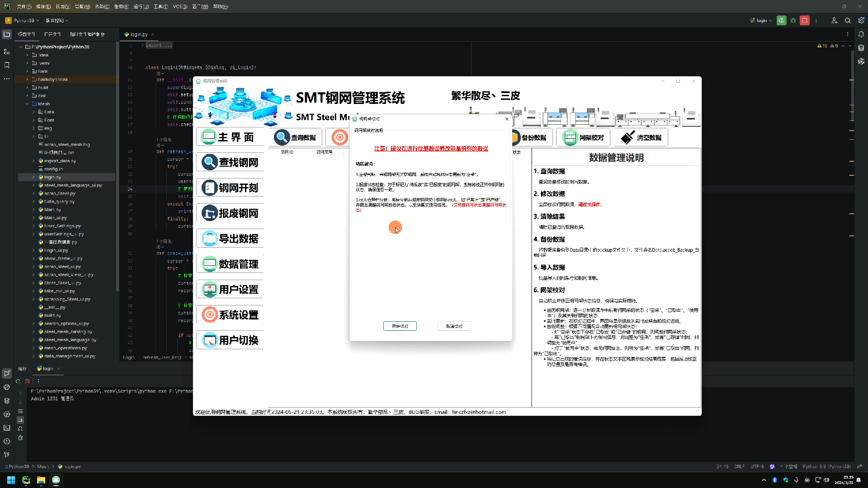
Task: Open 导出数据 to export data
Action: 230,238
